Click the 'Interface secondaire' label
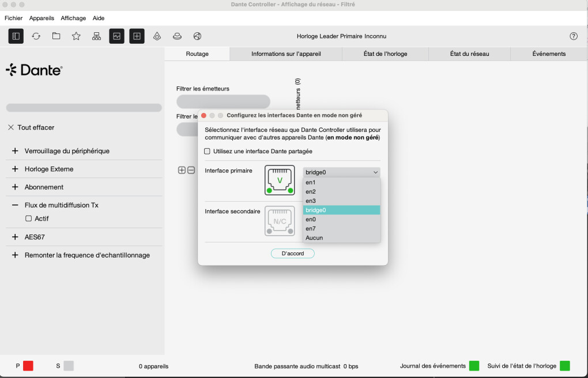The image size is (588, 378). 232,211
